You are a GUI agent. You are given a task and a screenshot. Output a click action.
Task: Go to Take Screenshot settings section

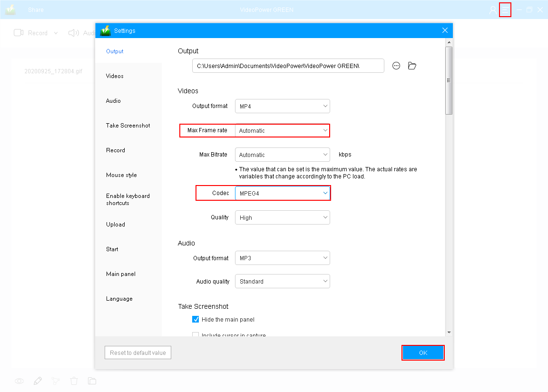tap(128, 126)
